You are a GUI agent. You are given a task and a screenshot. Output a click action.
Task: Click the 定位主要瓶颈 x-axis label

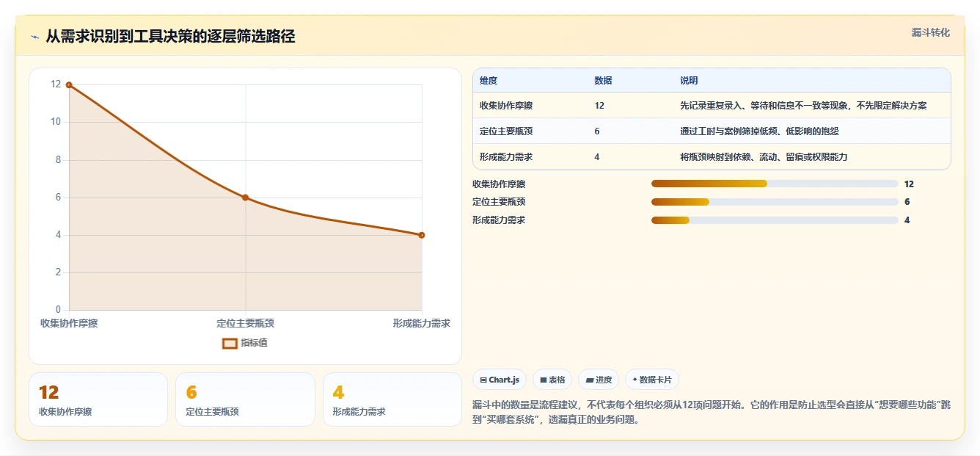tap(245, 323)
